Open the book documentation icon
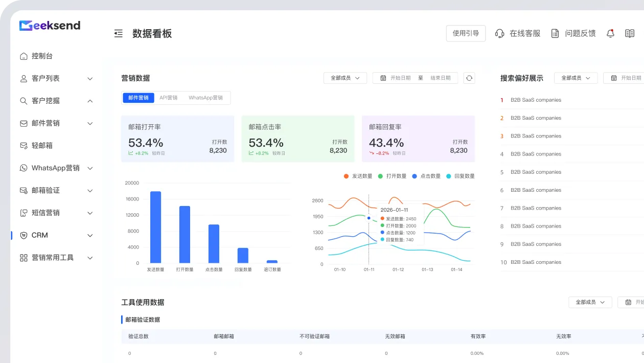The height and width of the screenshot is (363, 644). (x=630, y=34)
